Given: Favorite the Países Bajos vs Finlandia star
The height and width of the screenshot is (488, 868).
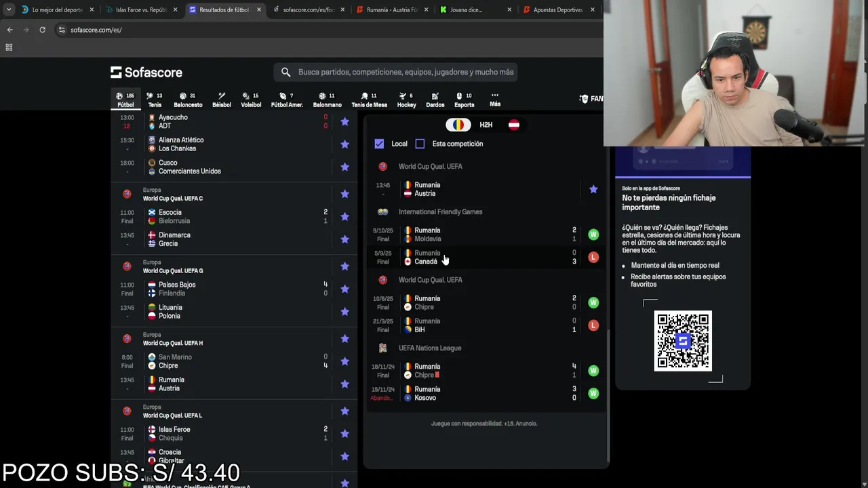Looking at the screenshot, I should coord(344,289).
